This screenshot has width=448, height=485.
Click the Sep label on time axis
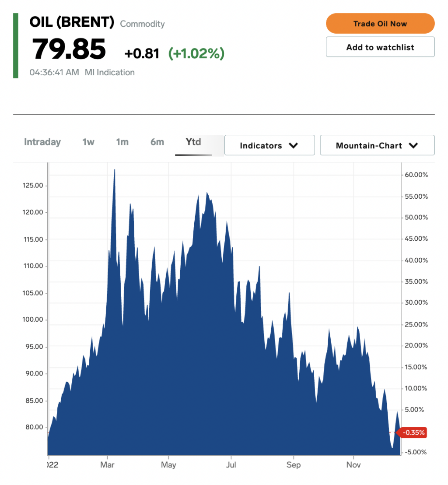pyautogui.click(x=294, y=464)
